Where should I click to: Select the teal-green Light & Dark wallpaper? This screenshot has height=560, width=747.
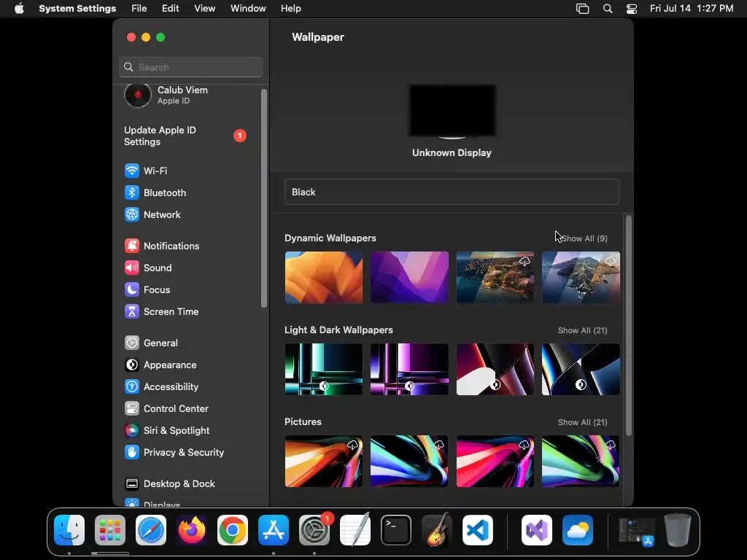coord(324,370)
